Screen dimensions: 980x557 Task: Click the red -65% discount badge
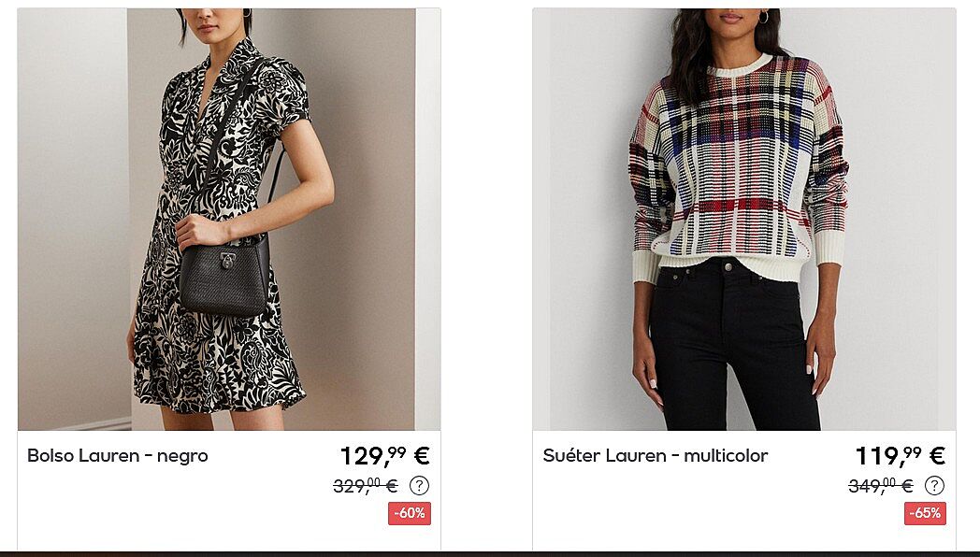tap(925, 513)
